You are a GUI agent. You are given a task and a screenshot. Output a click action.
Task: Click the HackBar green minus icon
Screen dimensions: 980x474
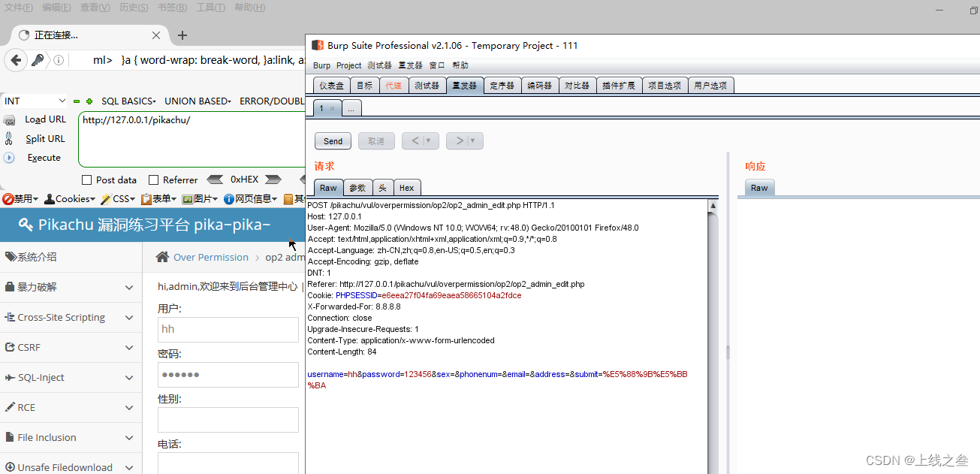point(76,101)
